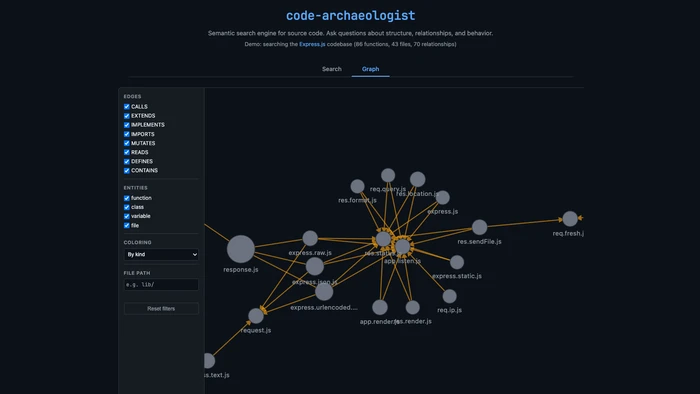Click the express.json.js node circle
Image resolution: width=700 pixels, height=394 pixels.
coord(315,266)
